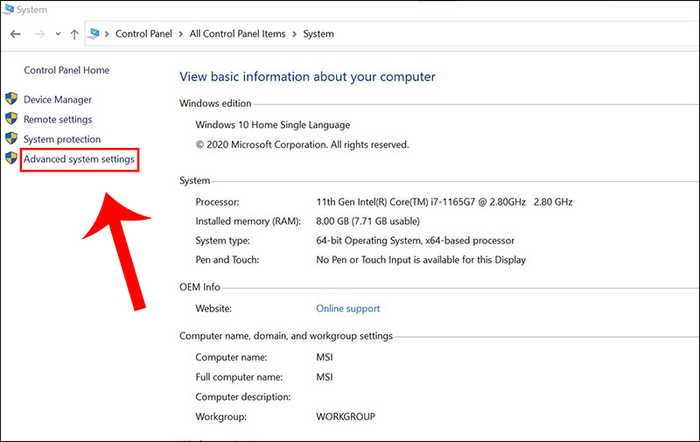Image resolution: width=700 pixels, height=442 pixels.
Task: Click shield icon beside Remote settings
Action: click(12, 118)
